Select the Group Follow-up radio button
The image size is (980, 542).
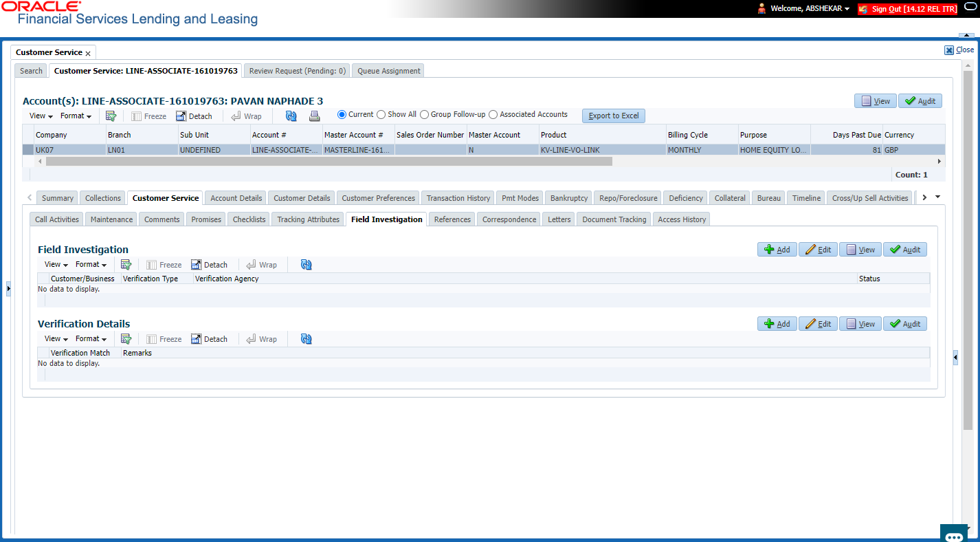pyautogui.click(x=425, y=115)
